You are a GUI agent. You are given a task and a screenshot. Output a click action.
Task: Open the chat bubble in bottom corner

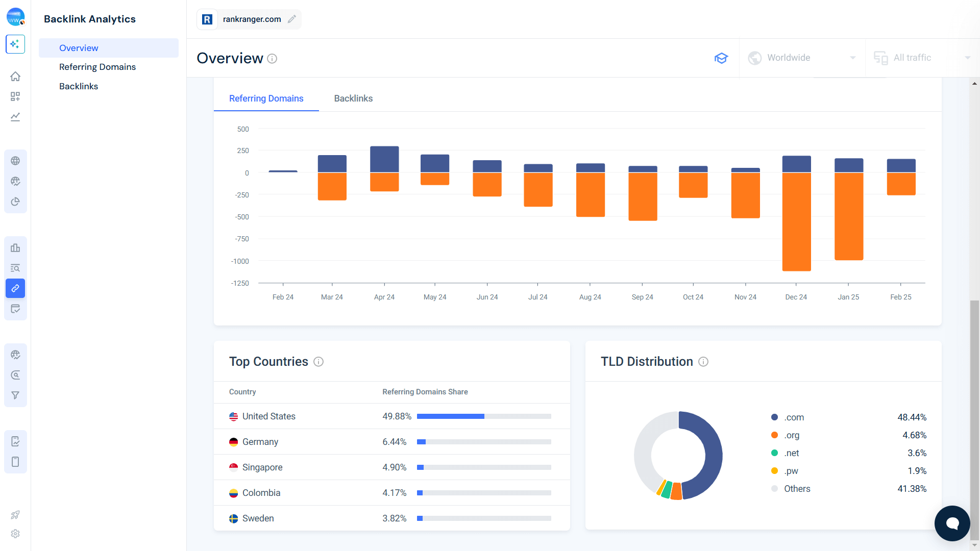point(952,523)
